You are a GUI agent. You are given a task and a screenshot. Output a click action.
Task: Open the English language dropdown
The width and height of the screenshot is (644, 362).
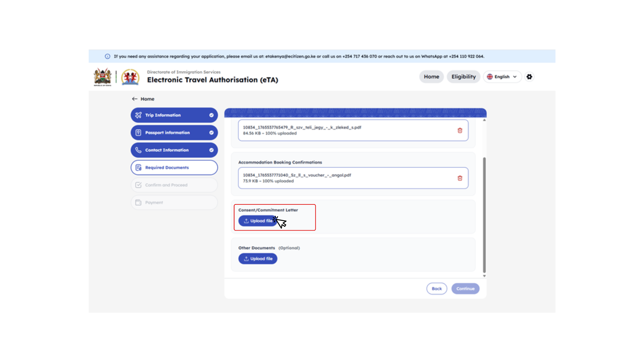[x=502, y=77]
